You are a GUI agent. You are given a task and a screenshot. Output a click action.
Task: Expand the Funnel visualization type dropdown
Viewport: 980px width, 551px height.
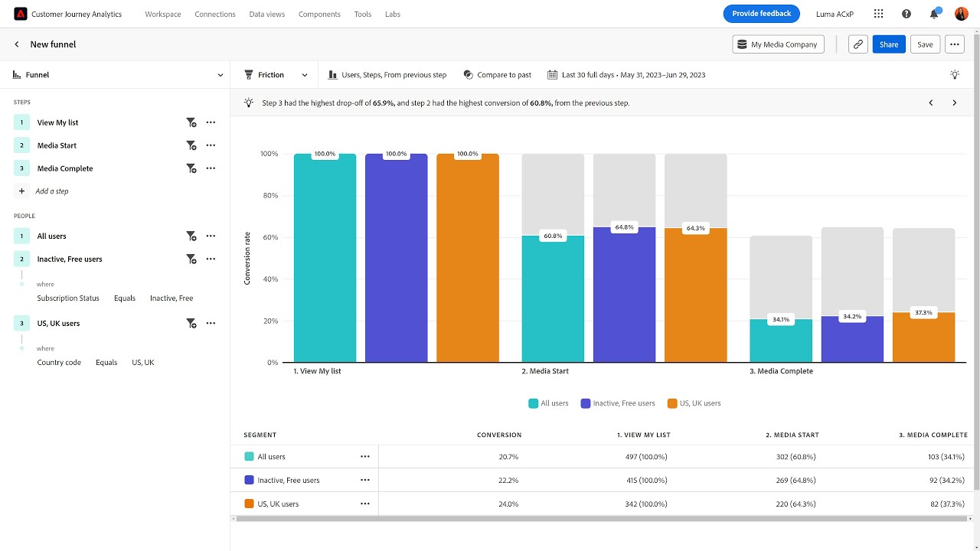coord(119,75)
